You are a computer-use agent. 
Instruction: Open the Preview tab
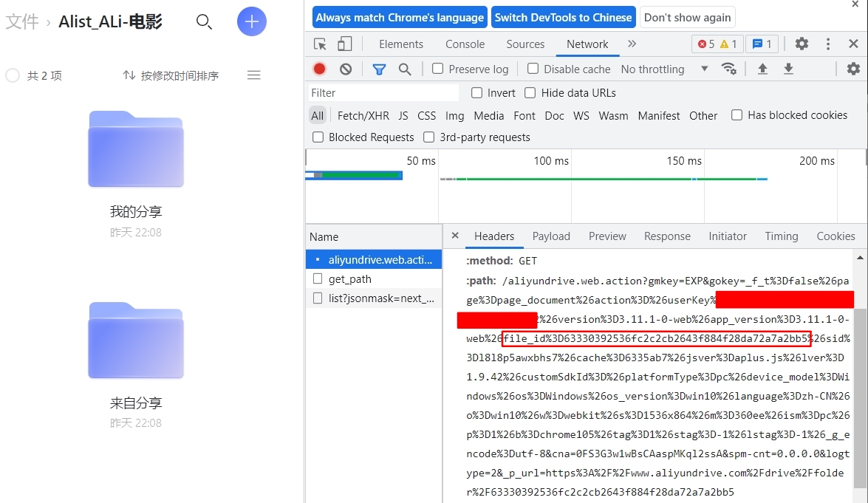pos(607,236)
